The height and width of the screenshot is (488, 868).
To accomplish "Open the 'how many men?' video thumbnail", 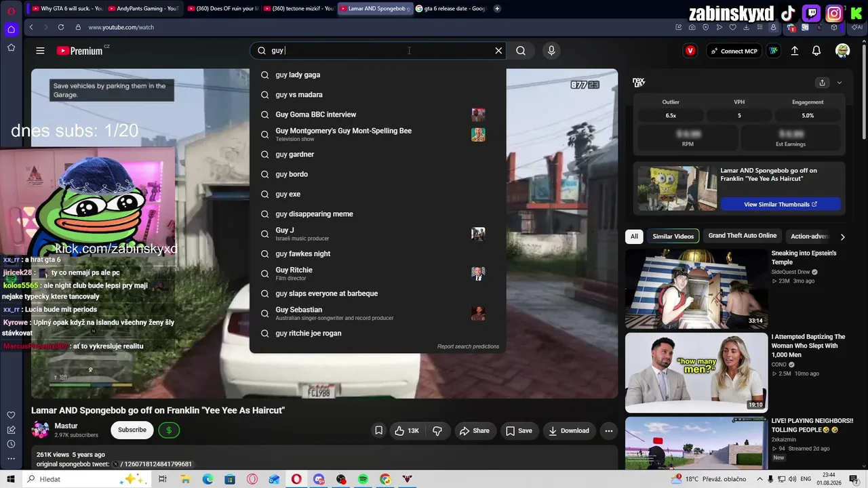I will click(x=696, y=372).
